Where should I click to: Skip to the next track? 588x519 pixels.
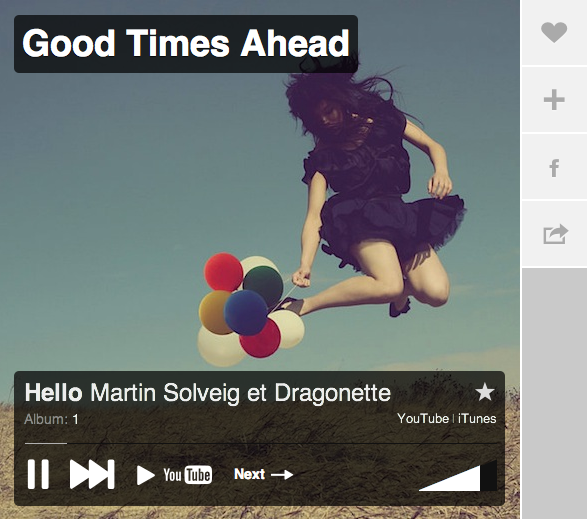(x=92, y=474)
